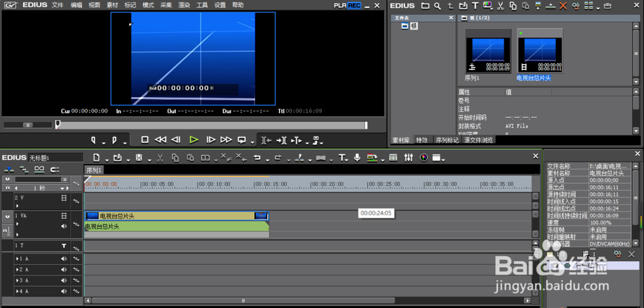Open the 渲染 menu
The width and height of the screenshot is (644, 308).
pyautogui.click(x=184, y=5)
